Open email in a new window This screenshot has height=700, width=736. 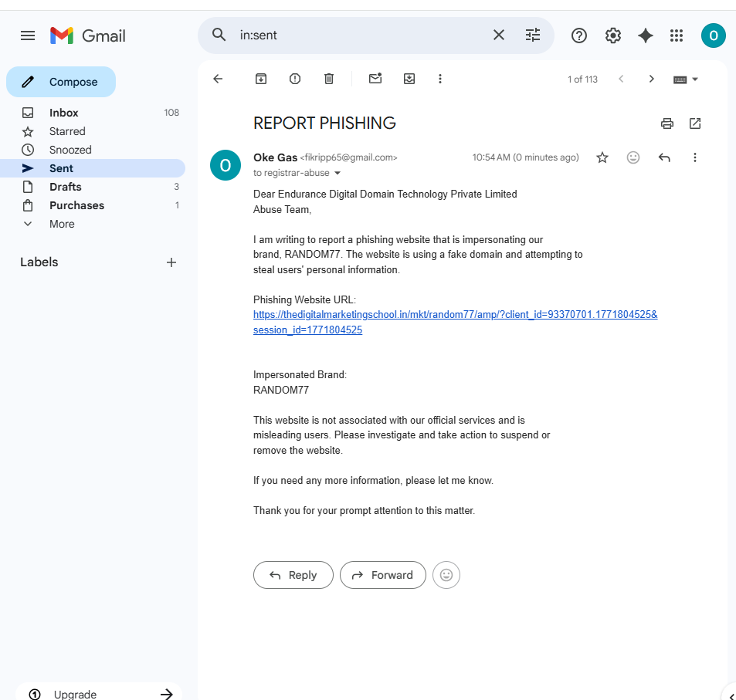695,123
